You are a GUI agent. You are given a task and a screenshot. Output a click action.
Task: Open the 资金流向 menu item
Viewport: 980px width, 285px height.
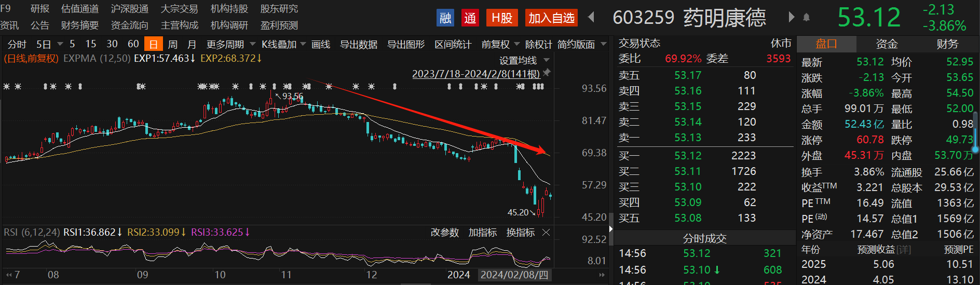[130, 25]
